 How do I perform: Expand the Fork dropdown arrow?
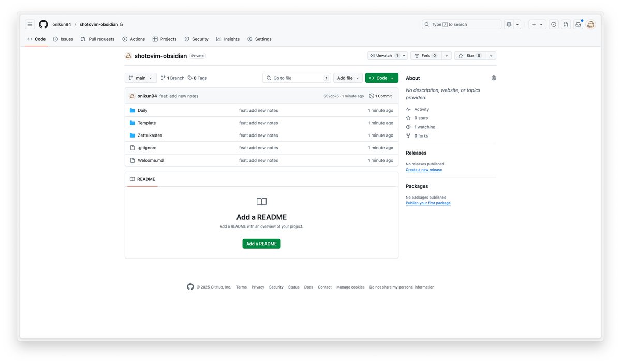point(447,56)
